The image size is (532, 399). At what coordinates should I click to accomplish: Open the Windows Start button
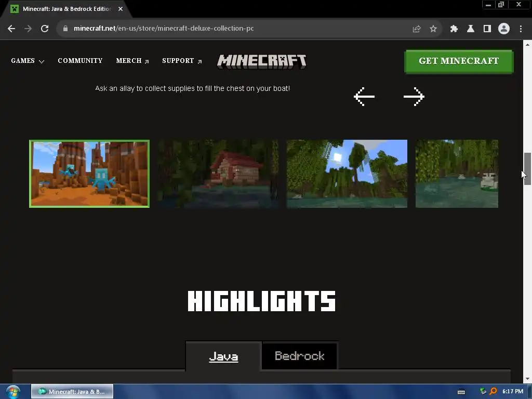click(13, 392)
